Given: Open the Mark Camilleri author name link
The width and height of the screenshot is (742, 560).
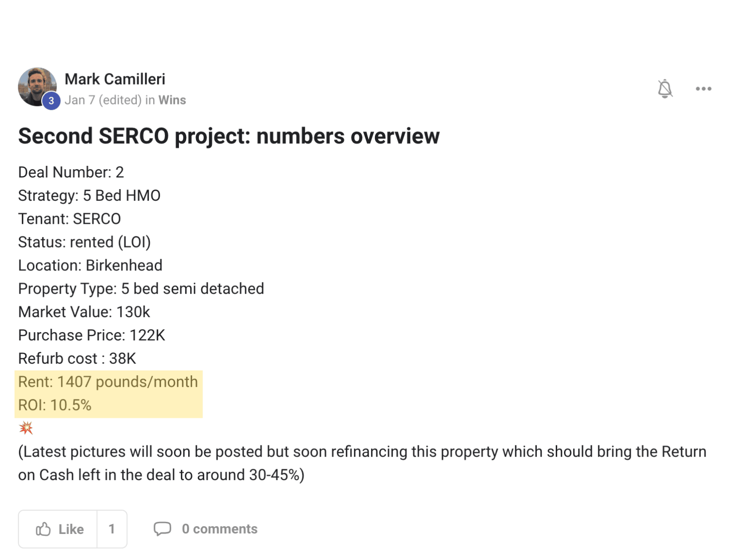Looking at the screenshot, I should pos(115,79).
